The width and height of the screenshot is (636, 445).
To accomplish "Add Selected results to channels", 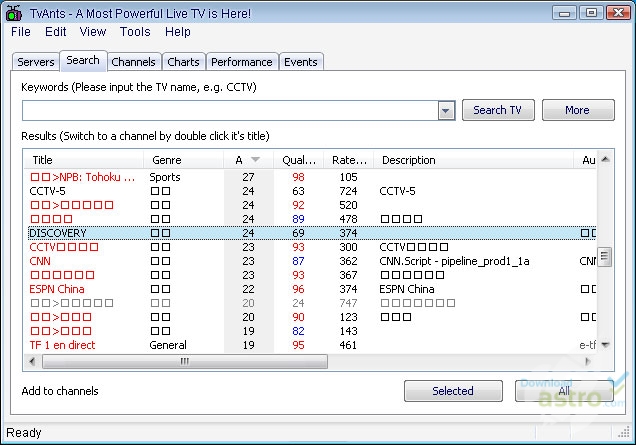I will pyautogui.click(x=453, y=391).
